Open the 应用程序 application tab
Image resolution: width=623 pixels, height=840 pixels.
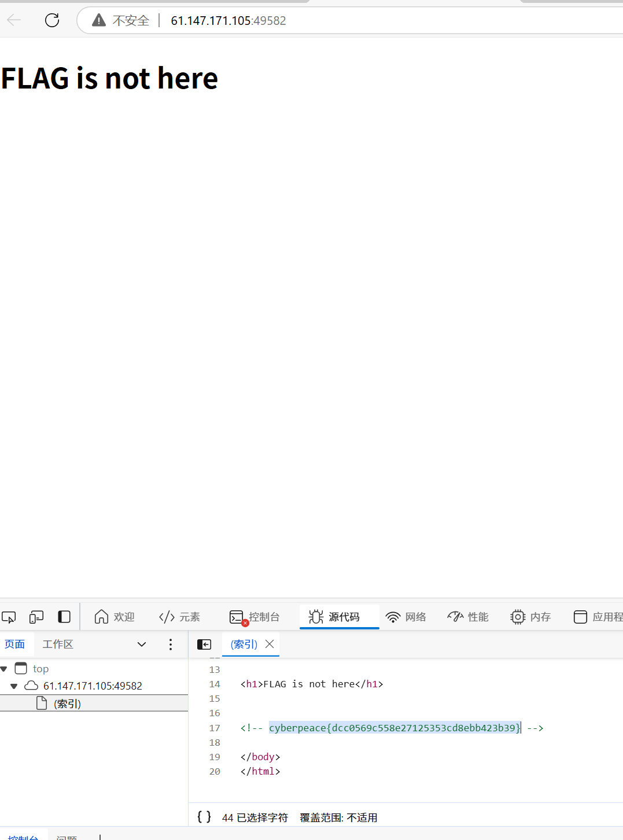598,617
